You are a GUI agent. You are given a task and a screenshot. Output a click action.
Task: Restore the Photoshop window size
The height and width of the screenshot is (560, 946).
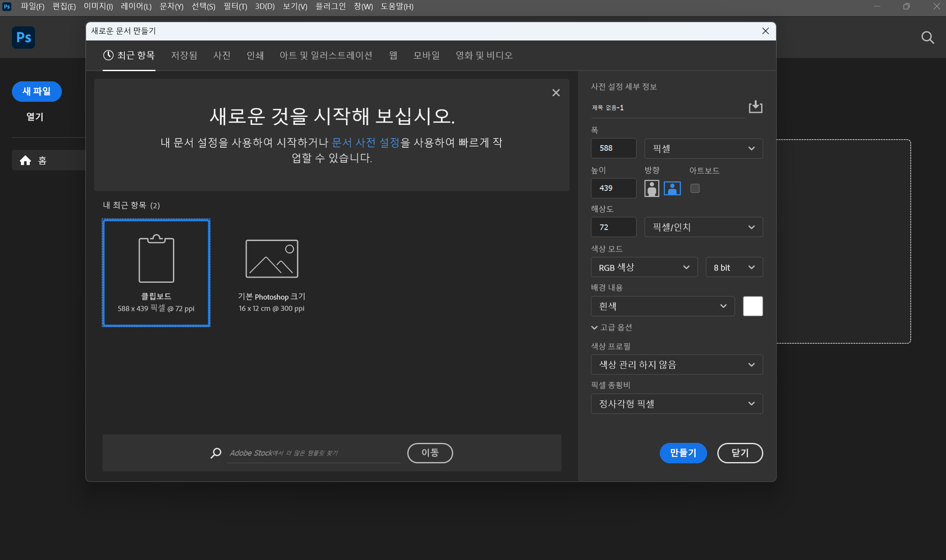click(906, 6)
